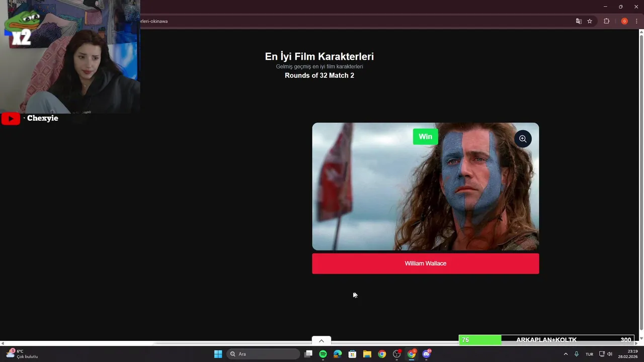
Task: Open the first Chrome icon in taskbar
Action: coord(382,354)
